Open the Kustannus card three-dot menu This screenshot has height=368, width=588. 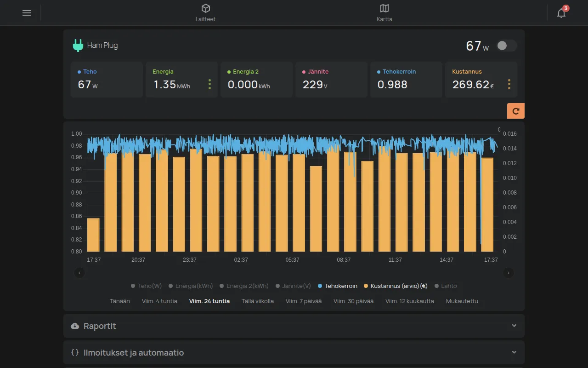[509, 84]
